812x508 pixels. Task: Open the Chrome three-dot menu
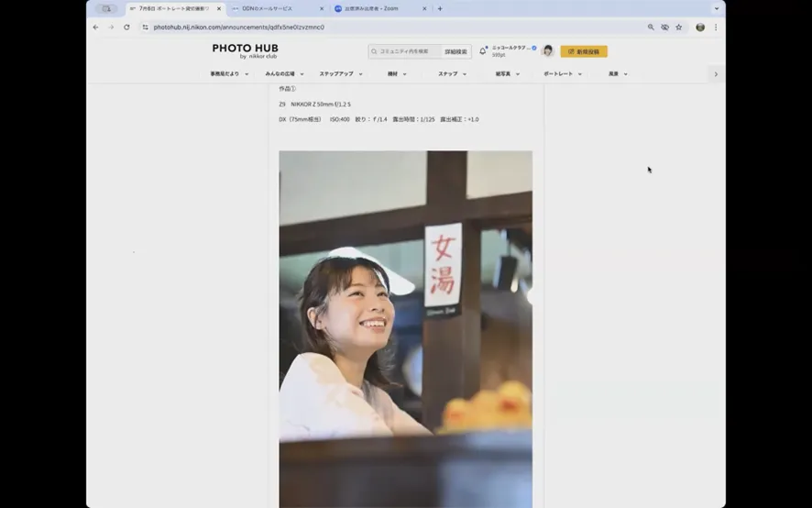(716, 28)
